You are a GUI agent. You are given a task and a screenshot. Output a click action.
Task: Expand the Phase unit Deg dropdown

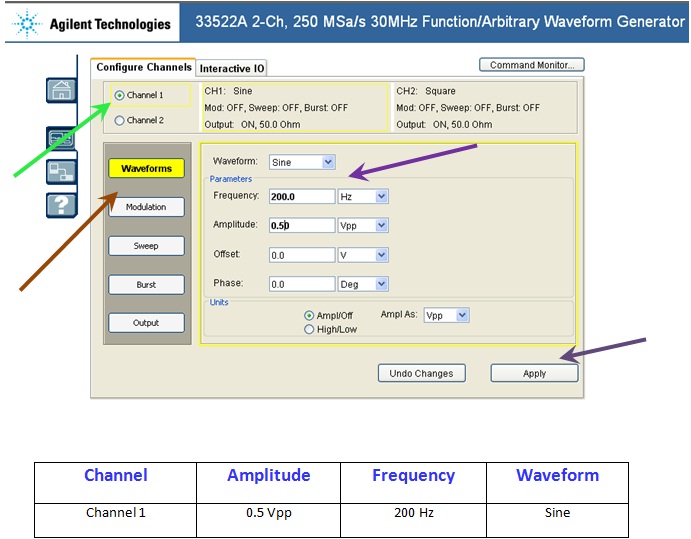click(381, 284)
